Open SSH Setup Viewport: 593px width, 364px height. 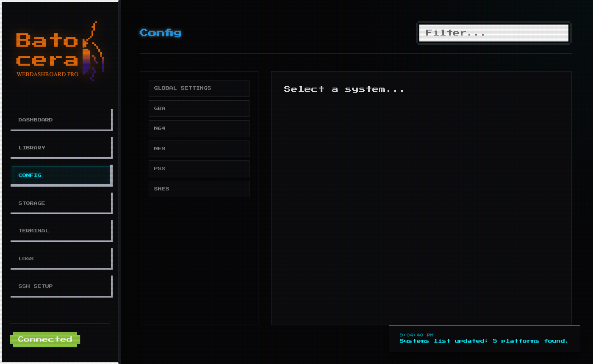pyautogui.click(x=61, y=286)
